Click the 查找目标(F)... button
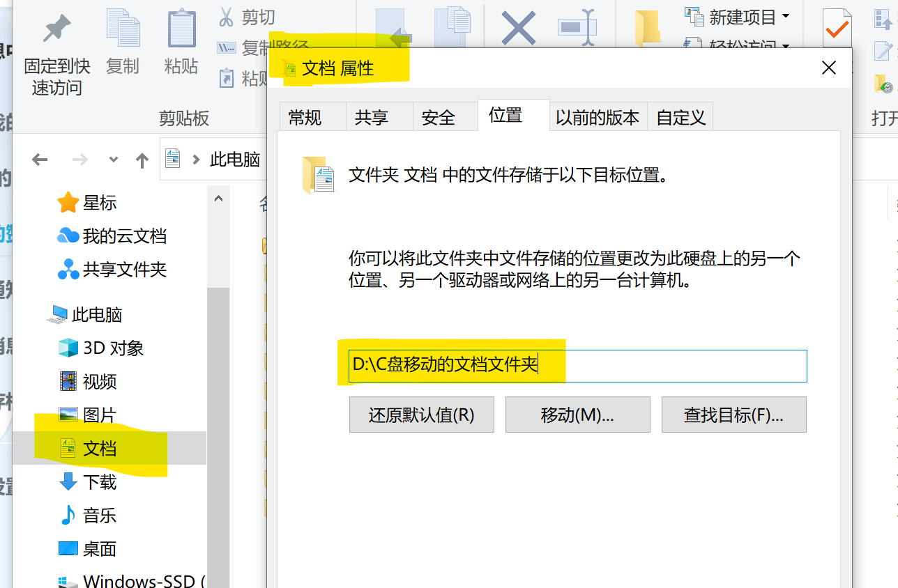 [734, 415]
